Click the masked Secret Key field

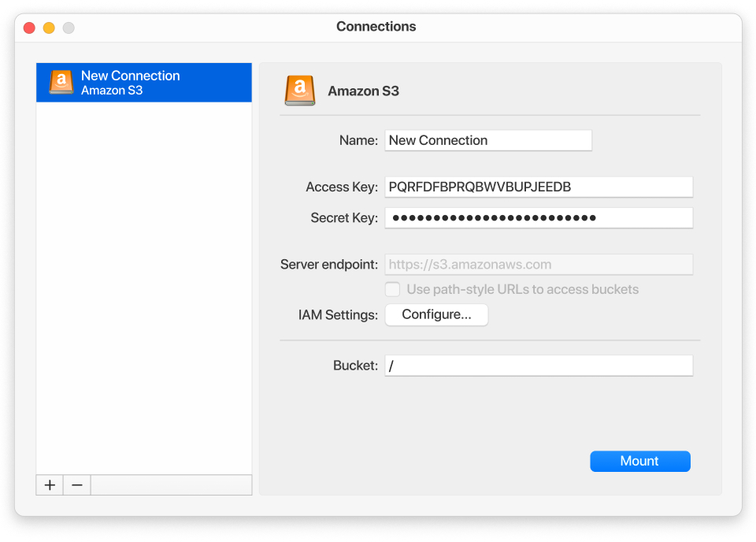tap(539, 217)
